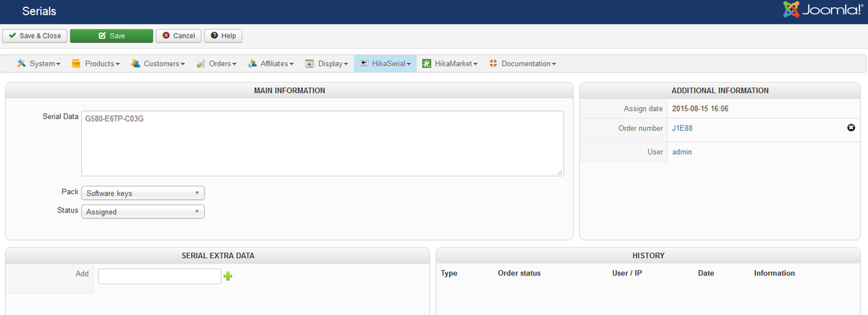Image resolution: width=868 pixels, height=315 pixels.
Task: Click the Serials page title
Action: [x=39, y=11]
